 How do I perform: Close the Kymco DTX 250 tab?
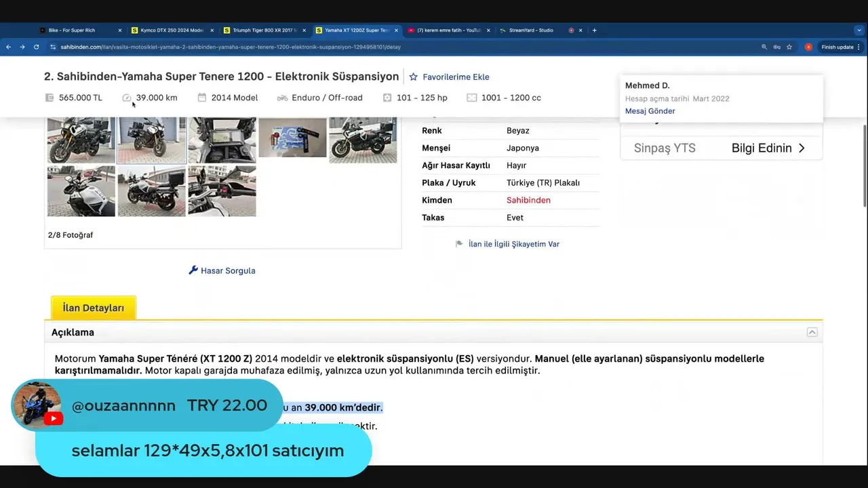point(212,30)
